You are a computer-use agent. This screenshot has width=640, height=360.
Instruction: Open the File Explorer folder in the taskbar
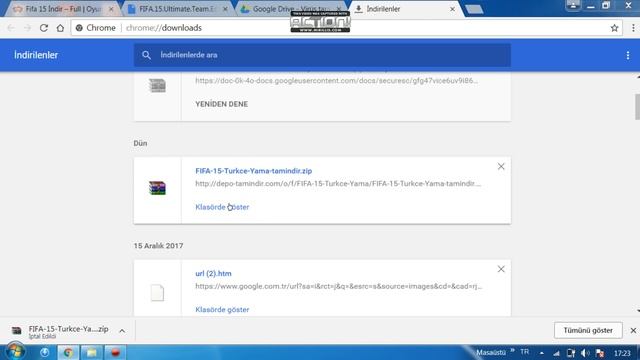[x=91, y=352]
